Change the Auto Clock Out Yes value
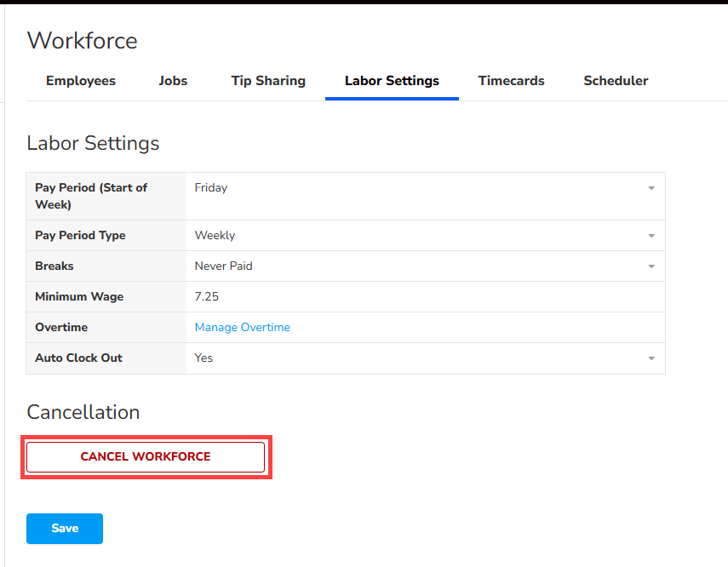The height and width of the screenshot is (567, 728). pos(417,358)
